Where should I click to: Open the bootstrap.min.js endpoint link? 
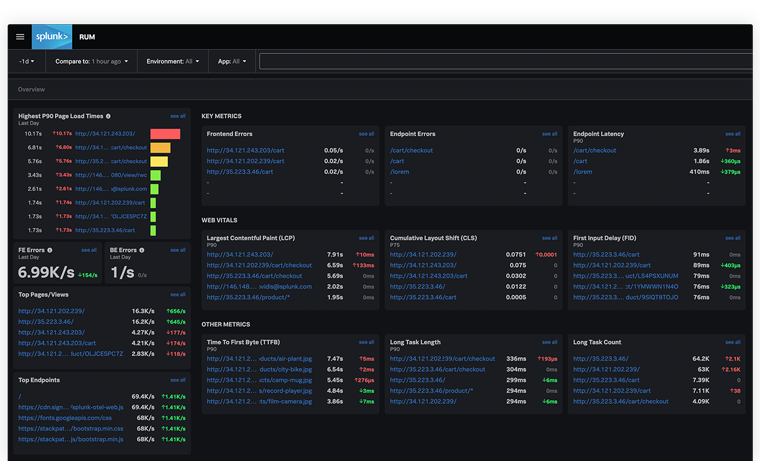(71, 439)
